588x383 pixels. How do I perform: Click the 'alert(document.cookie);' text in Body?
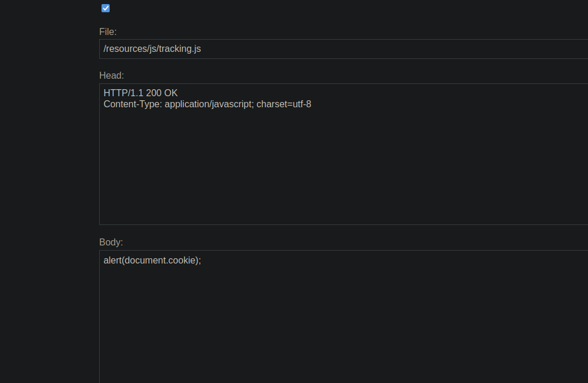152,261
